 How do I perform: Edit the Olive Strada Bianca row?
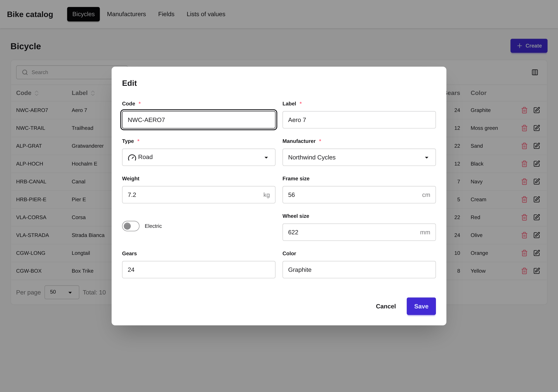point(537,235)
